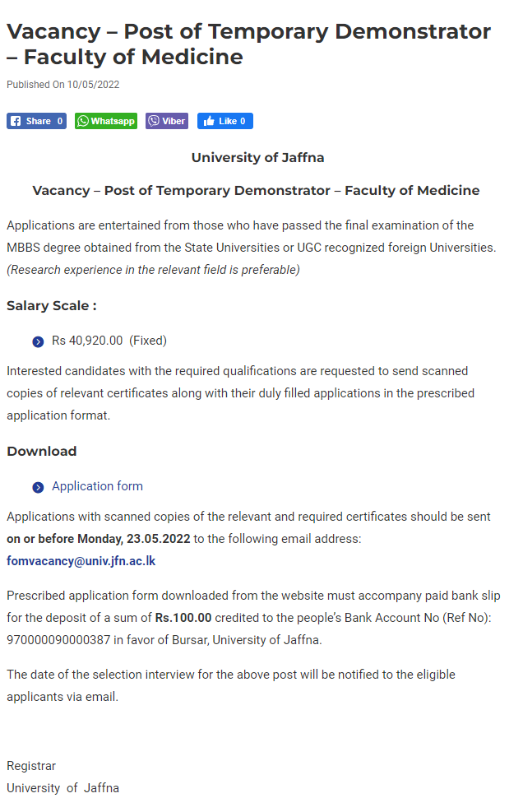Click the Salary Scale heading
The image size is (523, 812).
click(x=52, y=305)
